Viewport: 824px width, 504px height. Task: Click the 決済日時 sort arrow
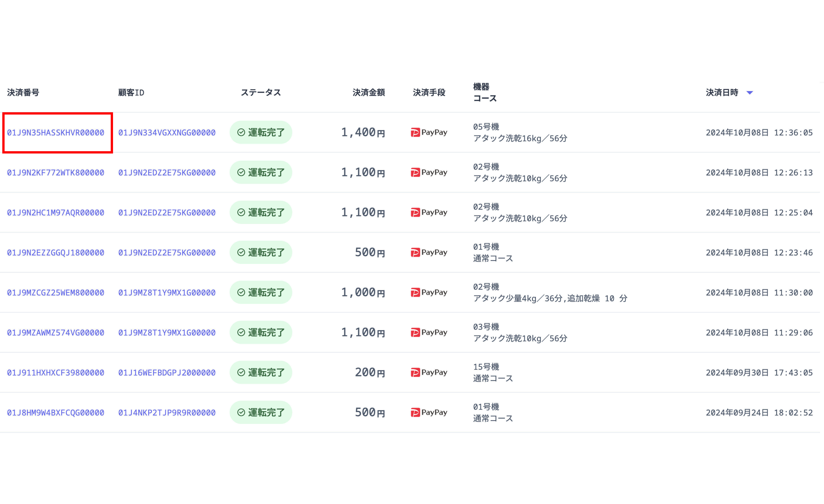click(x=749, y=93)
